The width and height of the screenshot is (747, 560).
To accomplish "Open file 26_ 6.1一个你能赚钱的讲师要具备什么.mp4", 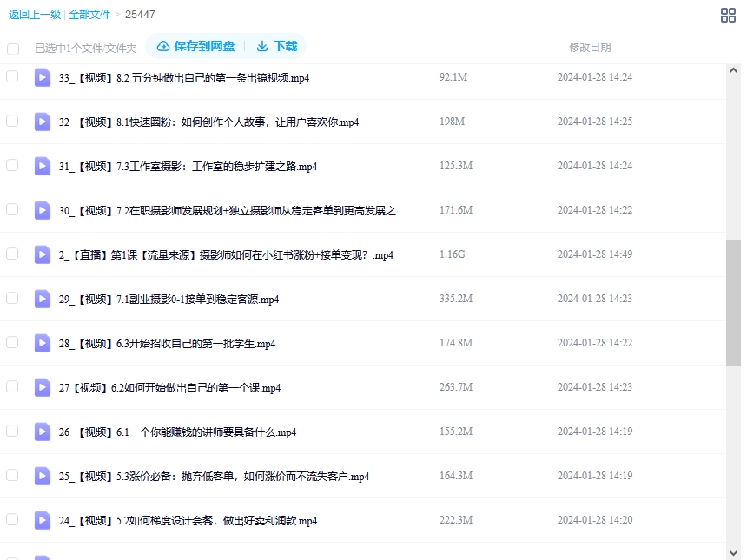I will coord(177,432).
